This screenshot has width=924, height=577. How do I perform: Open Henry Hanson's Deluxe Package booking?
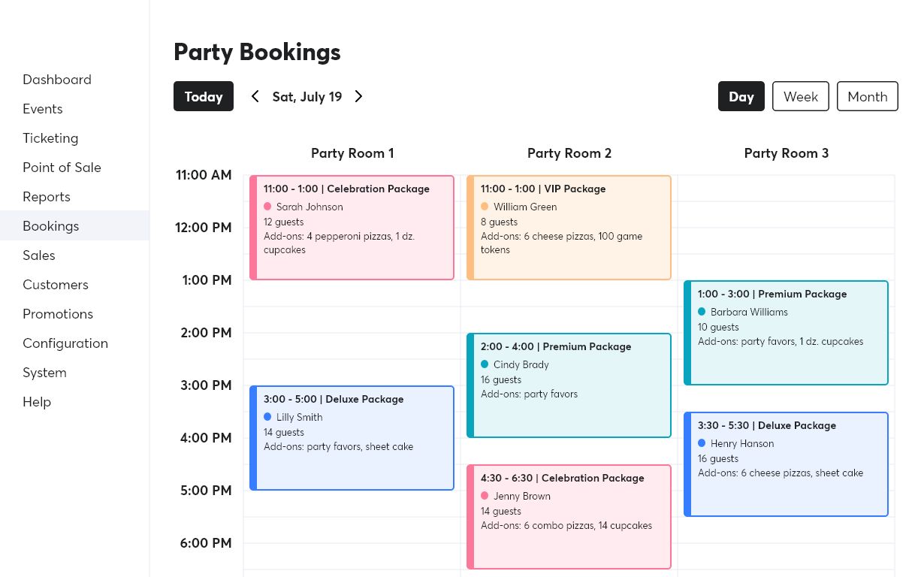pyautogui.click(x=786, y=464)
